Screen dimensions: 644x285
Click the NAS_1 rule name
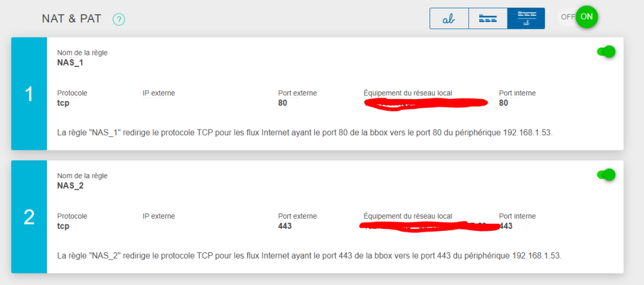[x=71, y=63]
